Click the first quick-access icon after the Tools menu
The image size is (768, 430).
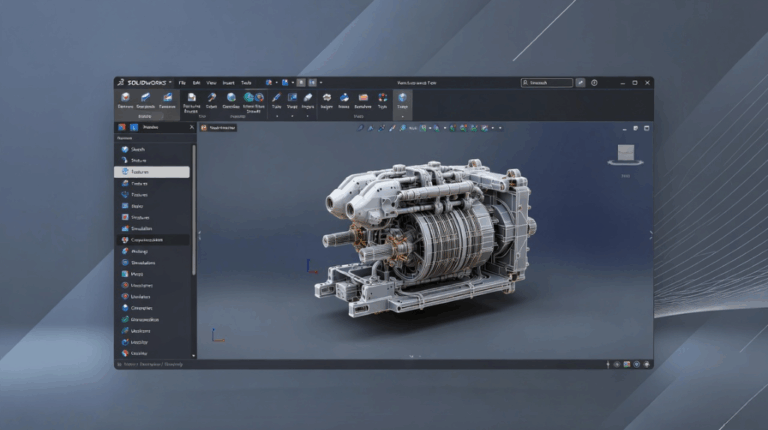268,83
